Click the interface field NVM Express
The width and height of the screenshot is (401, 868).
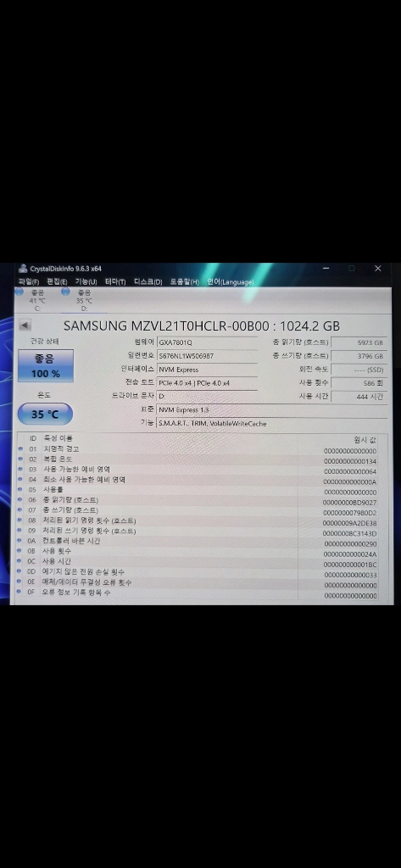207,370
